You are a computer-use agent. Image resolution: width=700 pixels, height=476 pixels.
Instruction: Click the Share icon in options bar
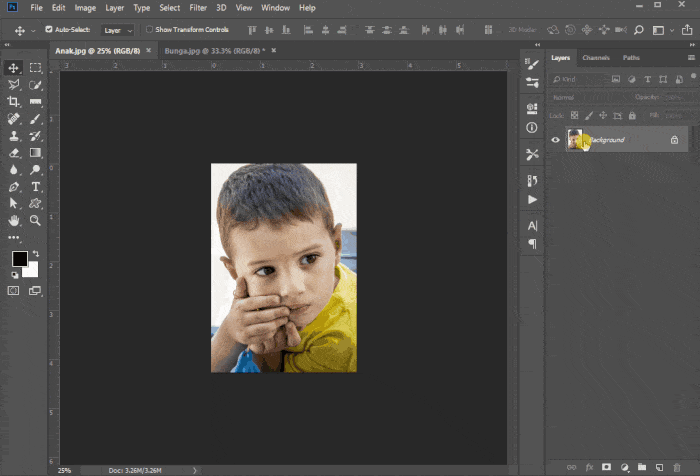click(687, 30)
